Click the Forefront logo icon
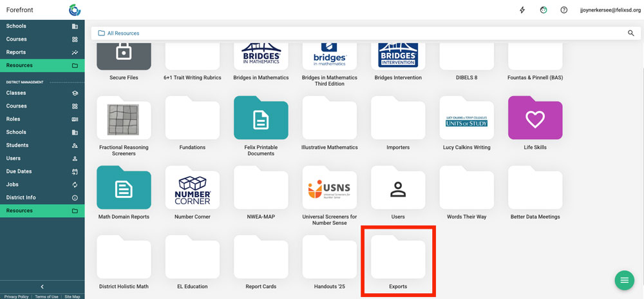Viewport: 644px width, 299px height. (x=75, y=10)
